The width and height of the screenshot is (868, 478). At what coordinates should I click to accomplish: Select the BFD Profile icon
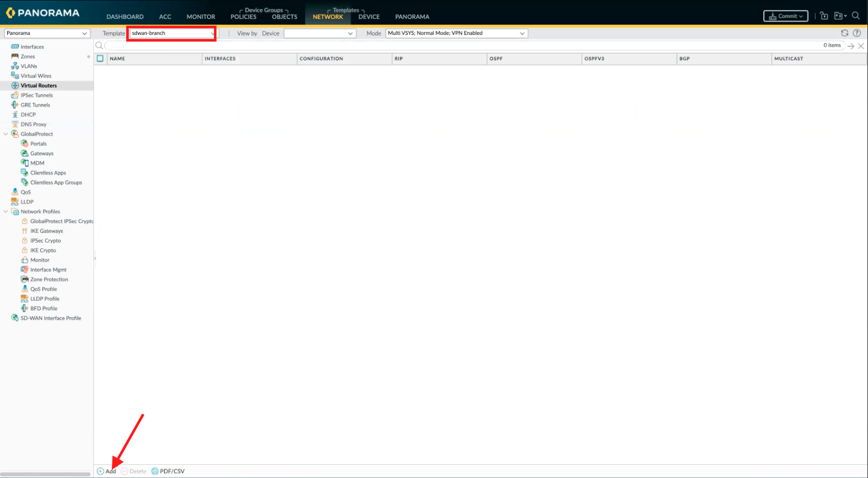pyautogui.click(x=25, y=309)
